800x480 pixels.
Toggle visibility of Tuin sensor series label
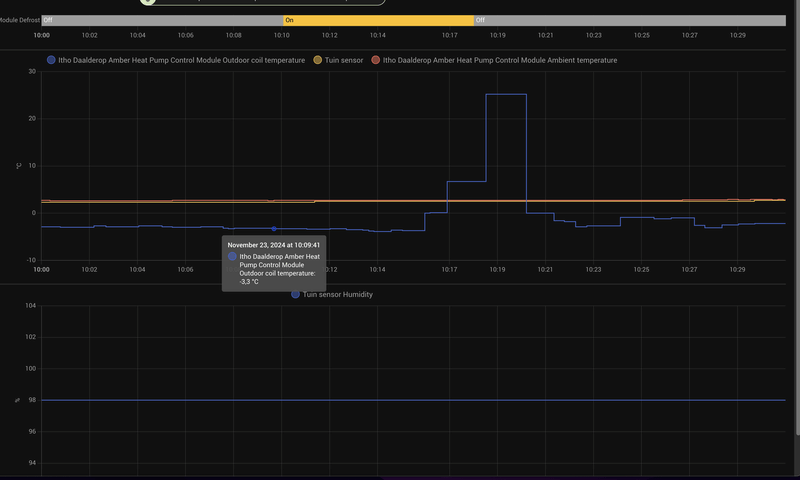[x=345, y=60]
